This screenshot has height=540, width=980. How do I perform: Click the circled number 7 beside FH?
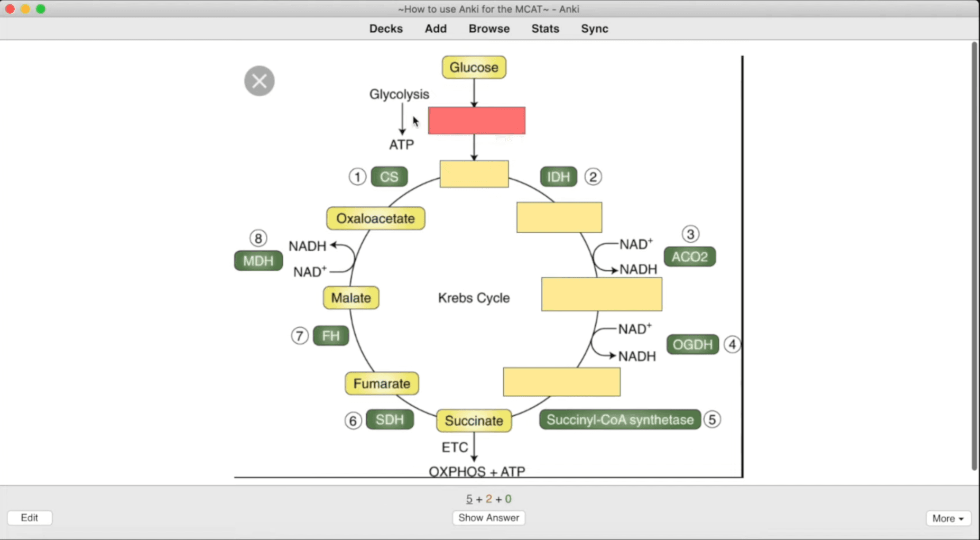click(x=300, y=335)
